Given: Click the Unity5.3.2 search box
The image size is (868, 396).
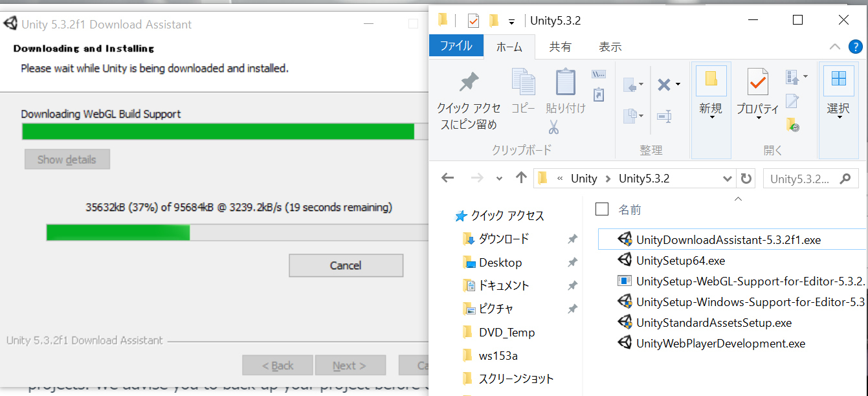Looking at the screenshot, I should point(810,179).
